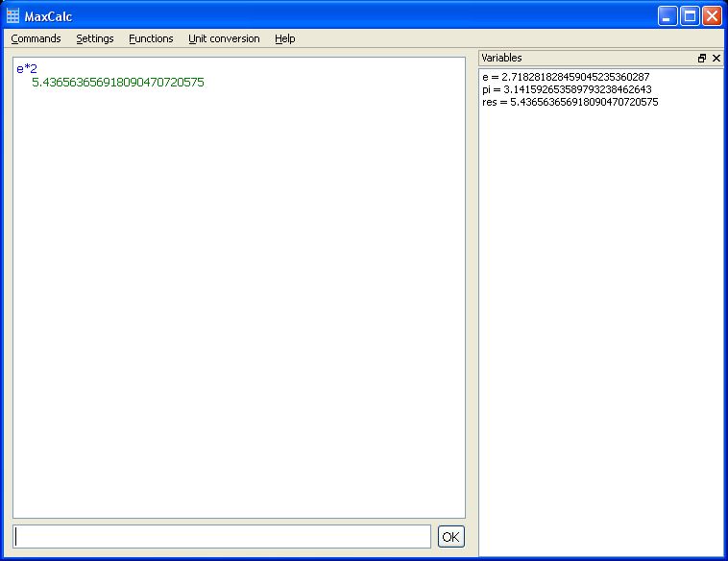The image size is (728, 561).
Task: Open the Commands menu
Action: 36,38
